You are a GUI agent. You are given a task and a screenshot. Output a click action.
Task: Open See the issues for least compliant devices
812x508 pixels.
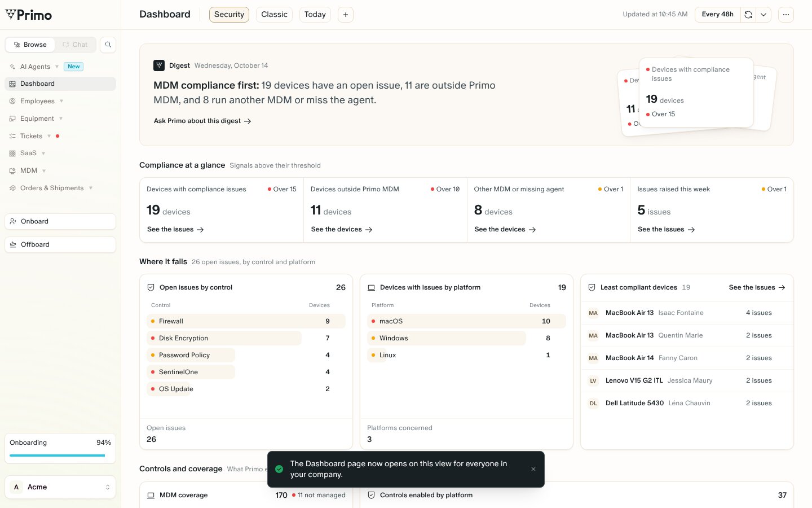point(757,287)
